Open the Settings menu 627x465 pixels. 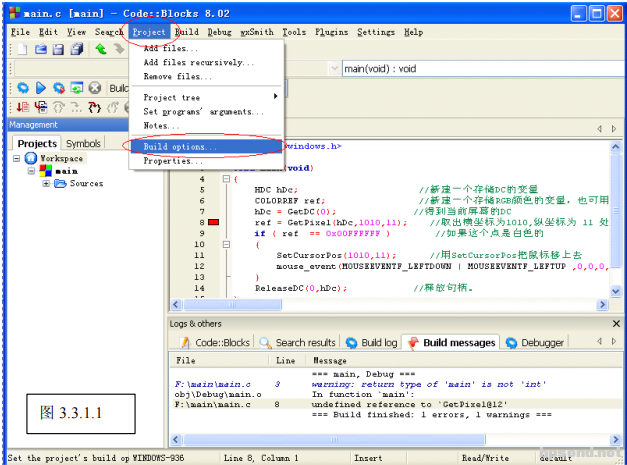(376, 32)
